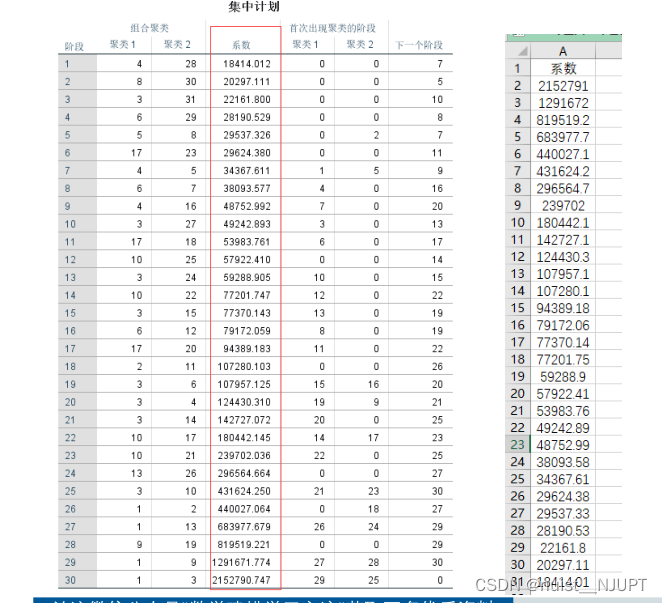The height and width of the screenshot is (603, 662).
Task: Click highlighted Excel row header 23
Action: pyautogui.click(x=518, y=445)
